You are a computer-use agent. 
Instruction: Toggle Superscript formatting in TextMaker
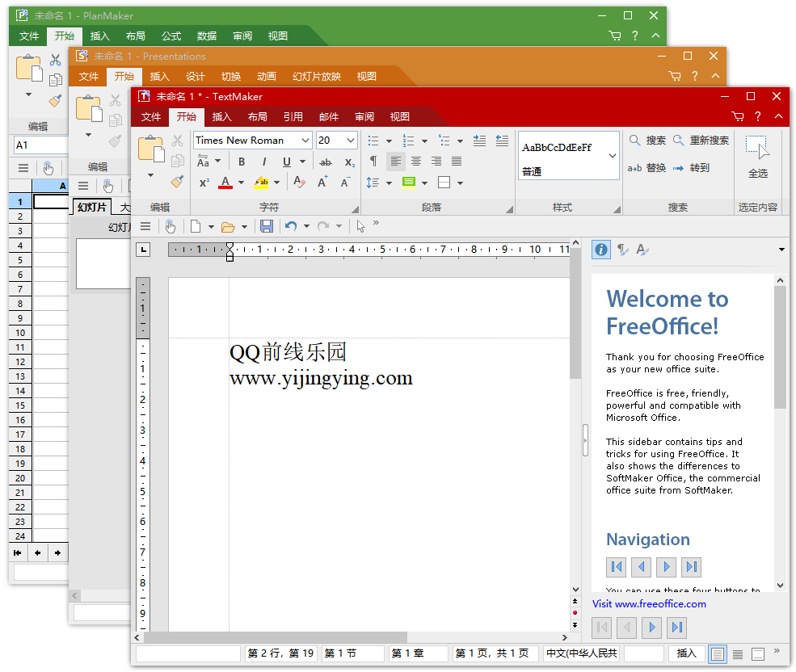tap(204, 183)
